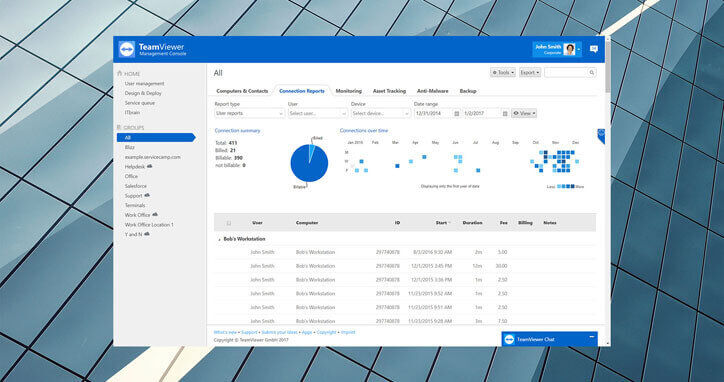Image resolution: width=724 pixels, height=382 pixels.
Task: Select Work Office Location 1 group
Action: click(x=149, y=224)
